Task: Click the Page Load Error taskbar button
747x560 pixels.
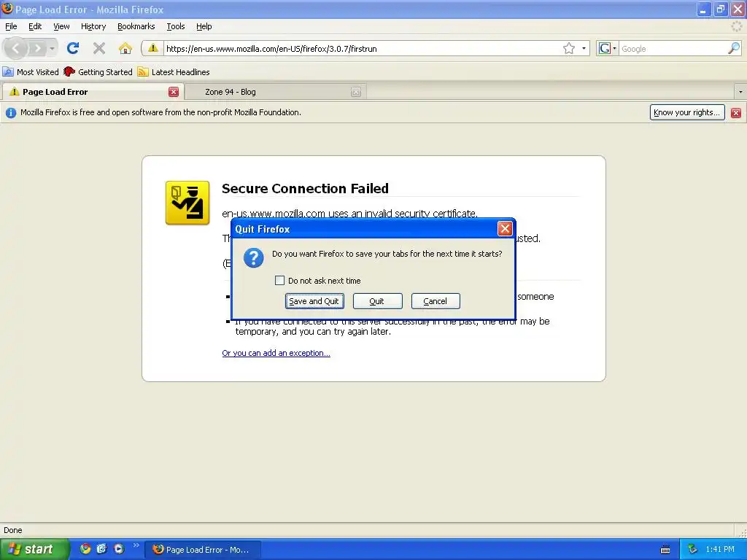Action: pyautogui.click(x=203, y=550)
